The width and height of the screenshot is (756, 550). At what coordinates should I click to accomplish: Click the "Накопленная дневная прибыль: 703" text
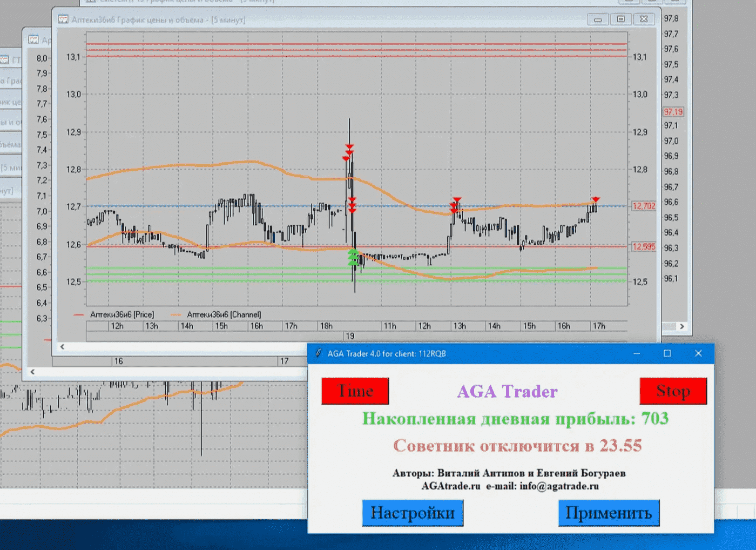(x=515, y=419)
